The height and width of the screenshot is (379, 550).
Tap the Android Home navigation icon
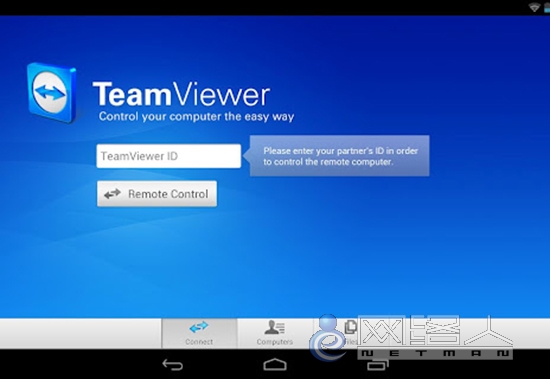pyautogui.click(x=275, y=365)
